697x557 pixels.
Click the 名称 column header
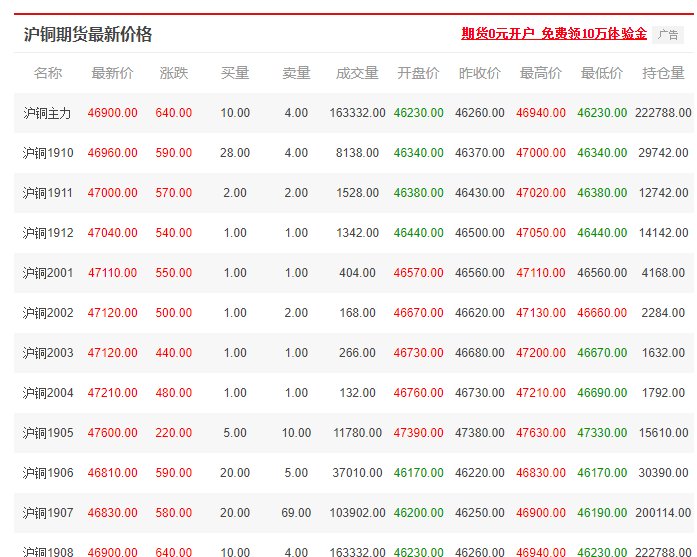click(48, 73)
